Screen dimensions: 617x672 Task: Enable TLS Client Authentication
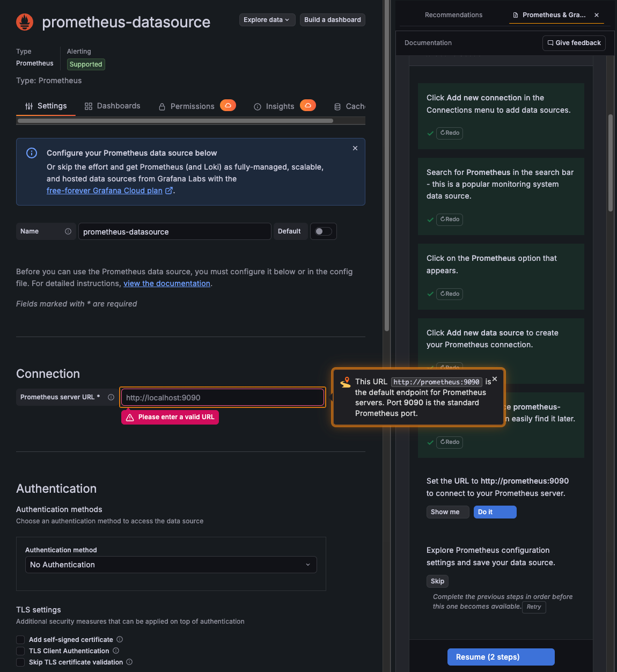click(20, 651)
